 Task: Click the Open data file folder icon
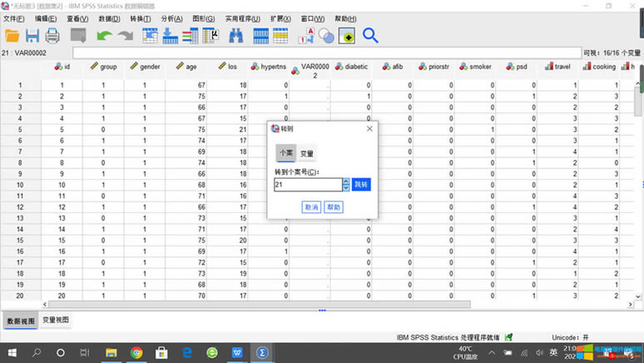pyautogui.click(x=12, y=36)
